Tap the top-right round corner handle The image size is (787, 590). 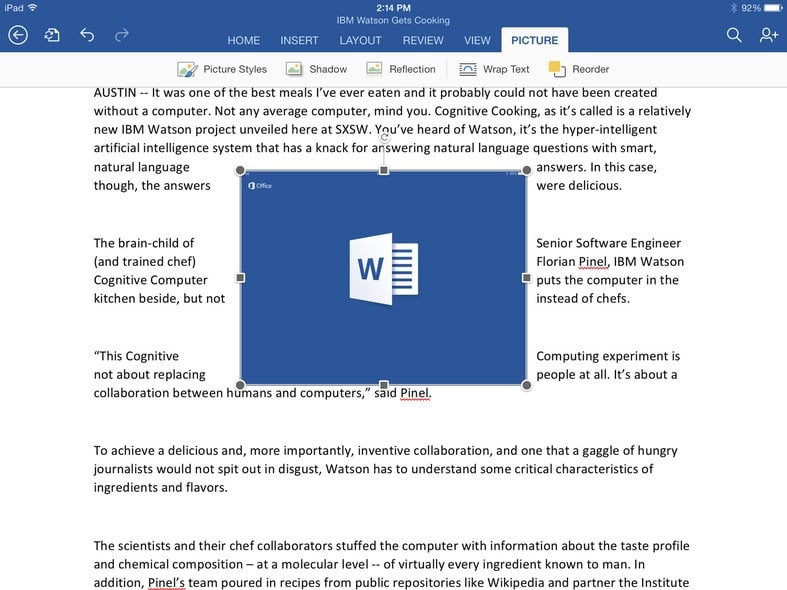[x=527, y=171]
